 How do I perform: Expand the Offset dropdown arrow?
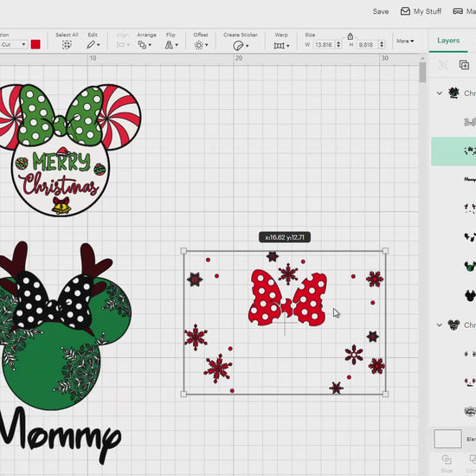click(207, 45)
